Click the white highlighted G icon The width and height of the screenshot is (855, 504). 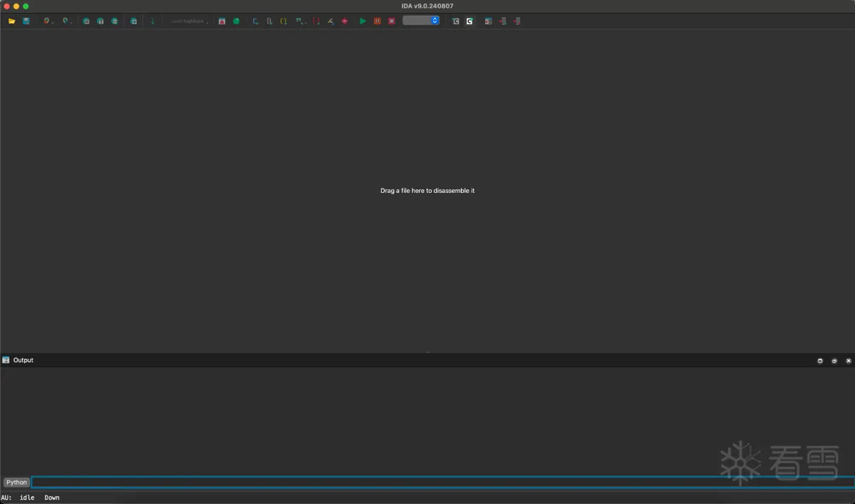pos(470,21)
